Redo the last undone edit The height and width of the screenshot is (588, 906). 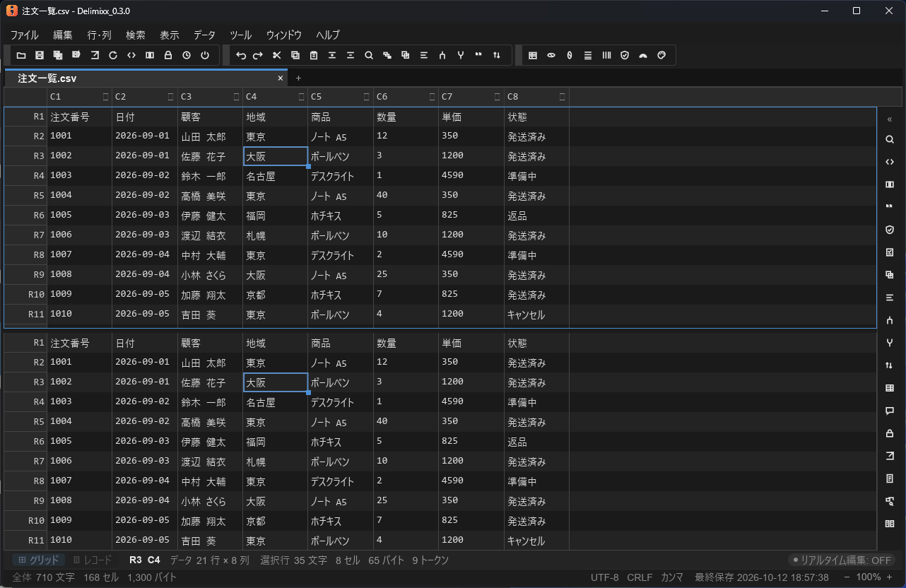tap(259, 55)
